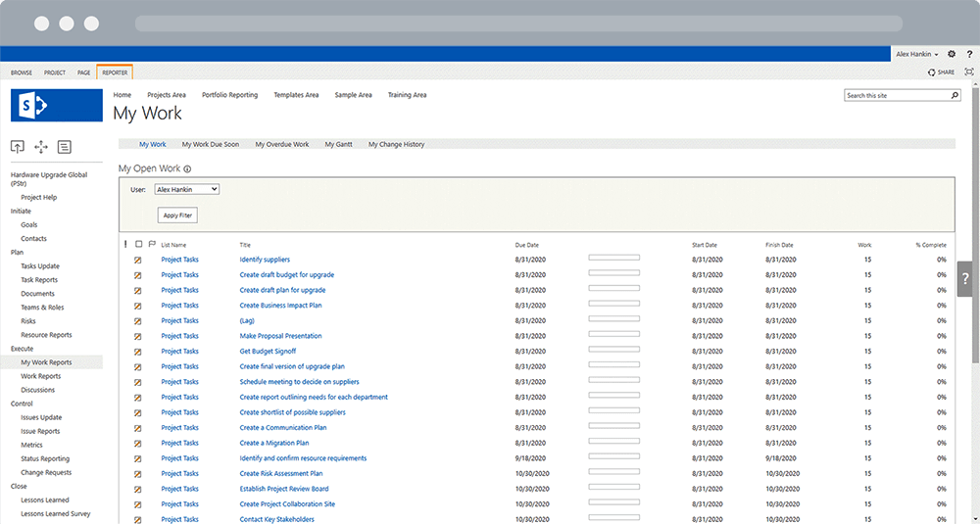
Task: Click the search magnifier icon
Action: coord(955,96)
